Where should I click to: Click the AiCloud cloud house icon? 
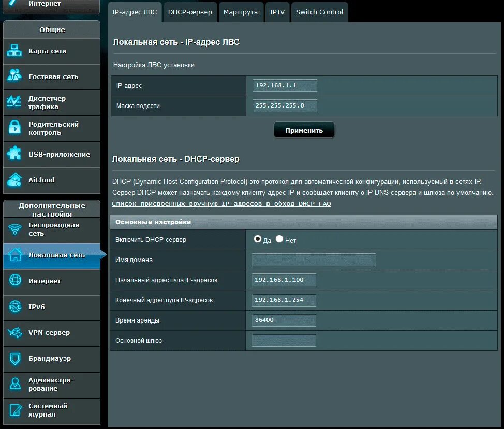point(14,180)
